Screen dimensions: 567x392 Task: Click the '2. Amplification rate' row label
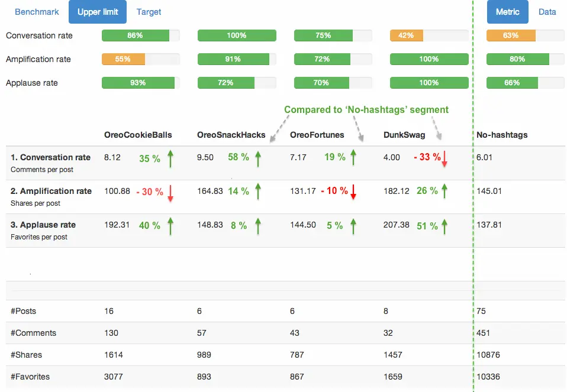pos(51,191)
